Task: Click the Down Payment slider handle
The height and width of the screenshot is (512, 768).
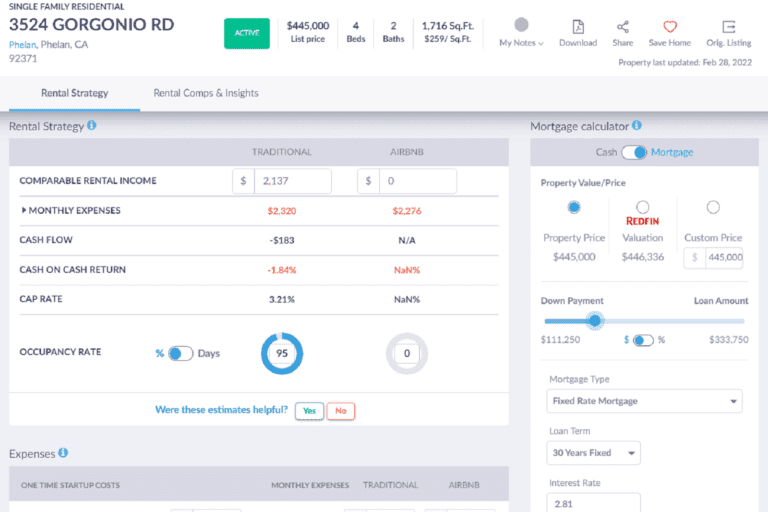Action: (595, 321)
